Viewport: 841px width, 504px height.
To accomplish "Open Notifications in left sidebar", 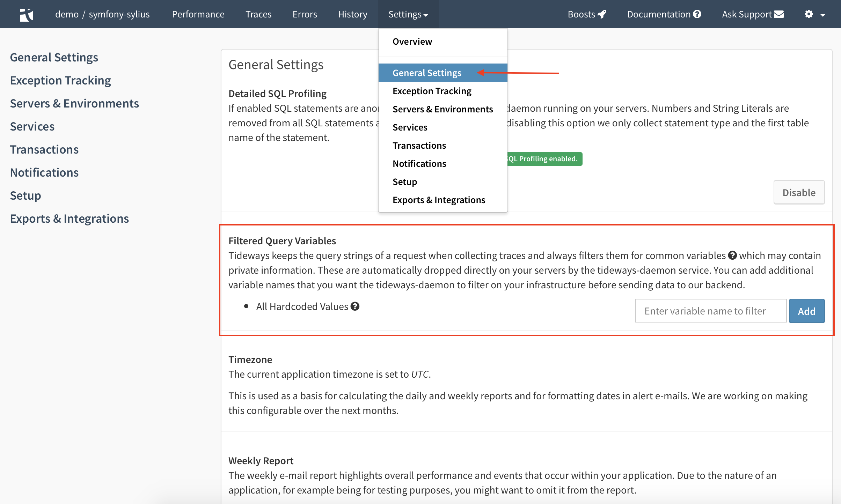I will tap(44, 172).
